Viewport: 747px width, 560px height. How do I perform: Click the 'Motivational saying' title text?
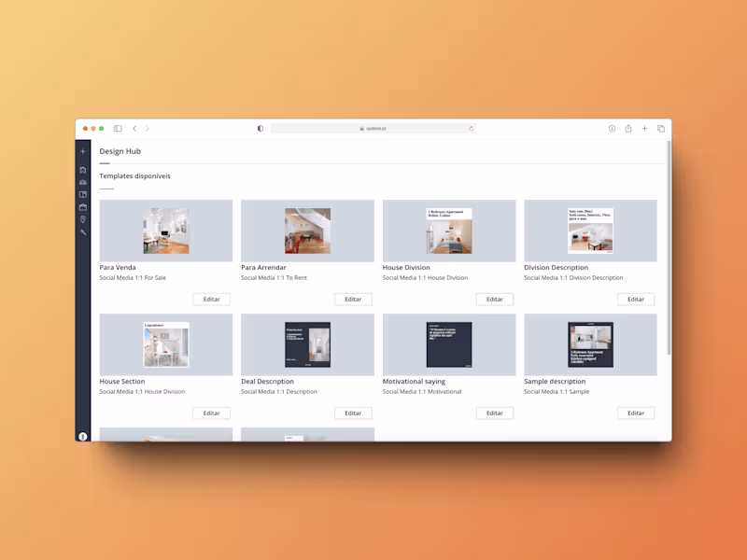(x=414, y=381)
